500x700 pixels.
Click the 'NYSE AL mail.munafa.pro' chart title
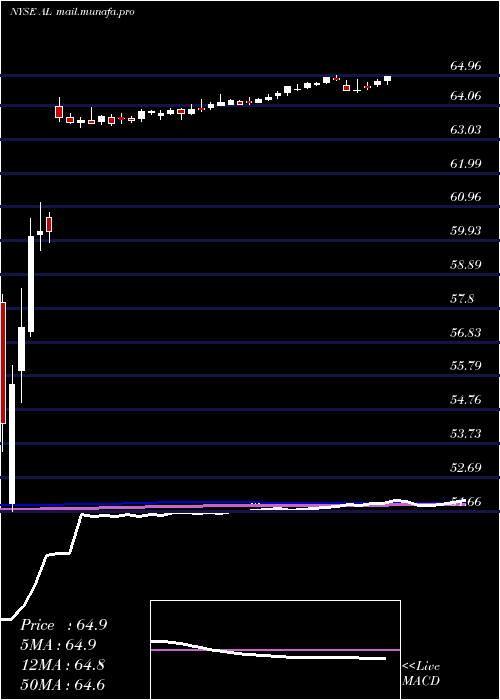pos(72,12)
